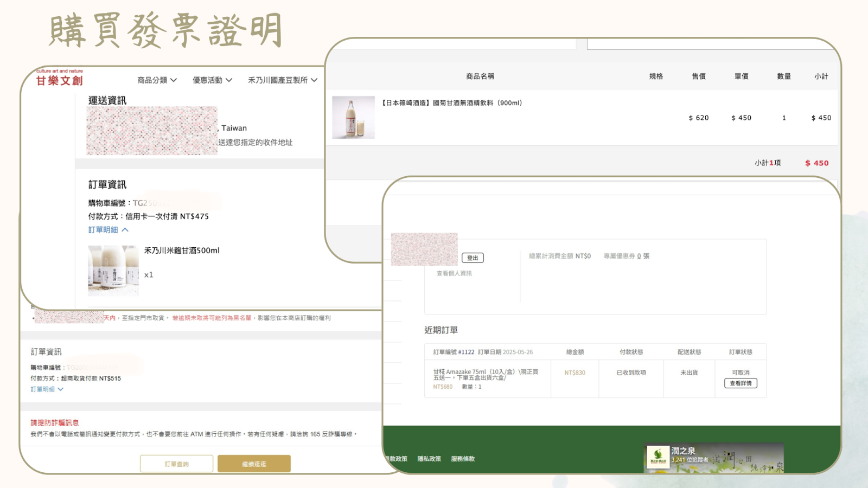Expand the second 訂單明細 section
The image size is (868, 488).
click(x=47, y=389)
